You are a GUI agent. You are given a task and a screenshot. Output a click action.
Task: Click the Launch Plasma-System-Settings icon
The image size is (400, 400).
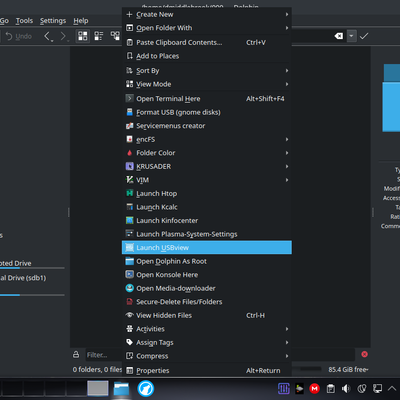point(129,234)
